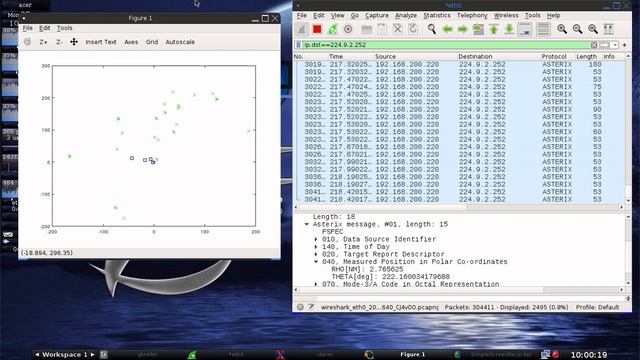Add a display filter button with the plus
The image size is (640, 360).
[x=624, y=45]
